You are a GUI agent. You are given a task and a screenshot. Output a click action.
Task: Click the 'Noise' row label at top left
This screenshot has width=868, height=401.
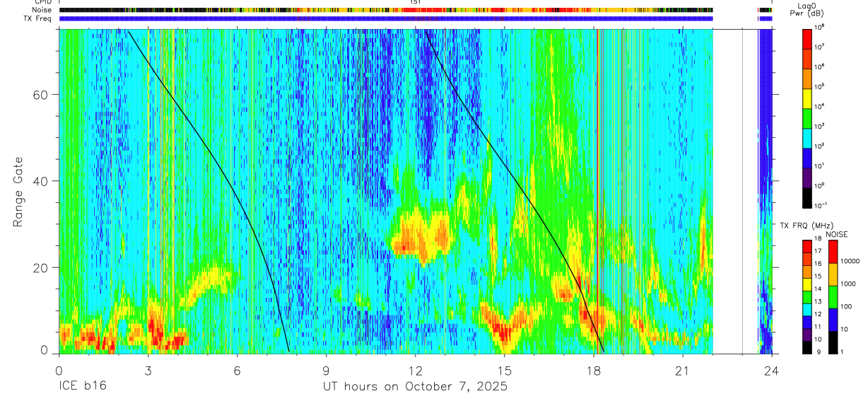tap(42, 10)
